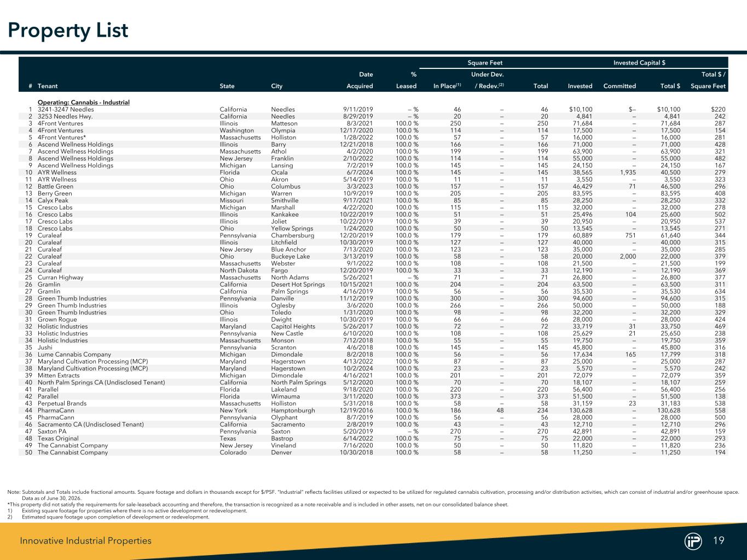Select the '4Front Ventures*' tenant cell
This screenshot has width=747, height=560.
click(62, 137)
